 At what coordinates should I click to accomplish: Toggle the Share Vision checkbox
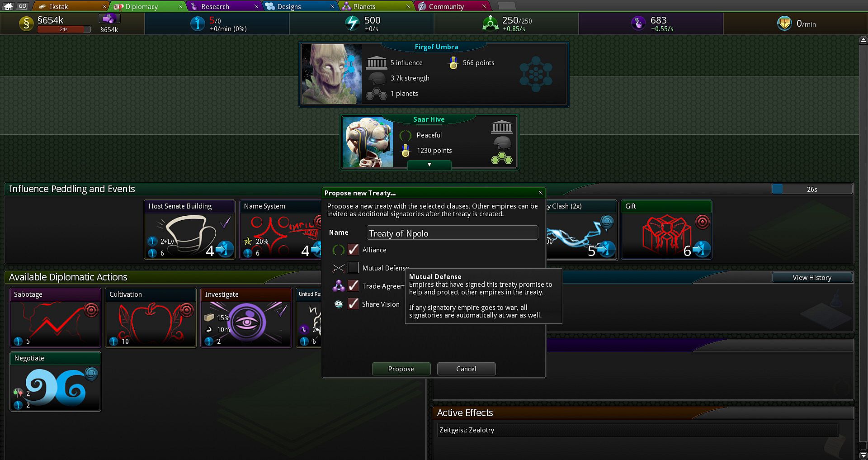pyautogui.click(x=353, y=304)
